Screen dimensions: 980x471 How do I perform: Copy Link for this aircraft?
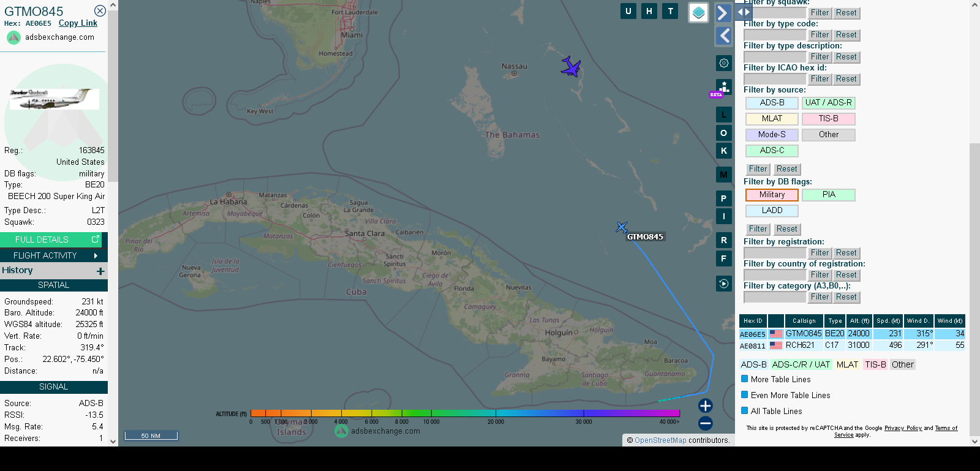(x=78, y=23)
